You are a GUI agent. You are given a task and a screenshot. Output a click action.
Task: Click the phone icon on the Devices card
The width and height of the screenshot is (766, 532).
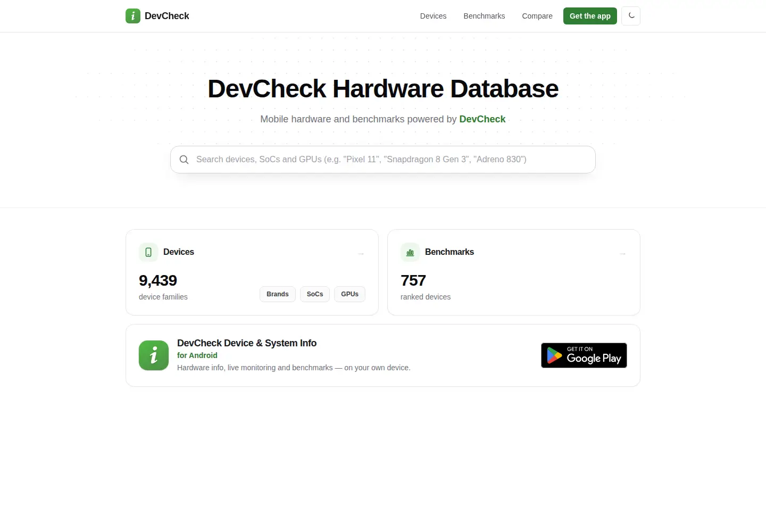click(x=148, y=252)
